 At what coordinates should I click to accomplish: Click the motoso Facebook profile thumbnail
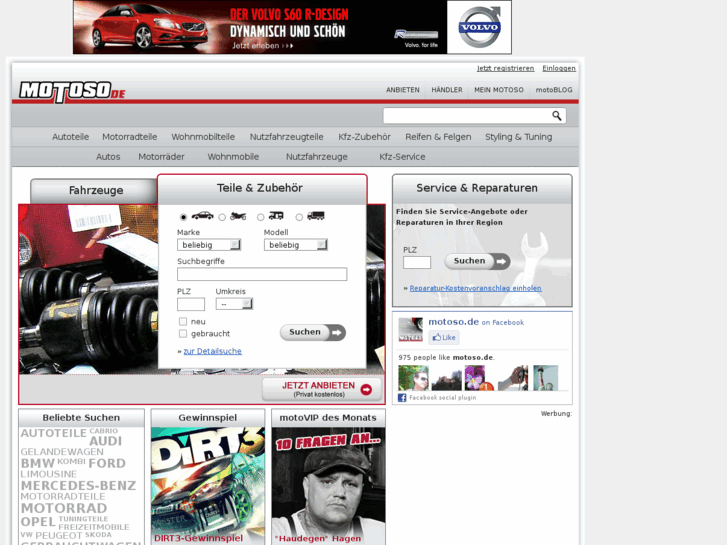(411, 329)
